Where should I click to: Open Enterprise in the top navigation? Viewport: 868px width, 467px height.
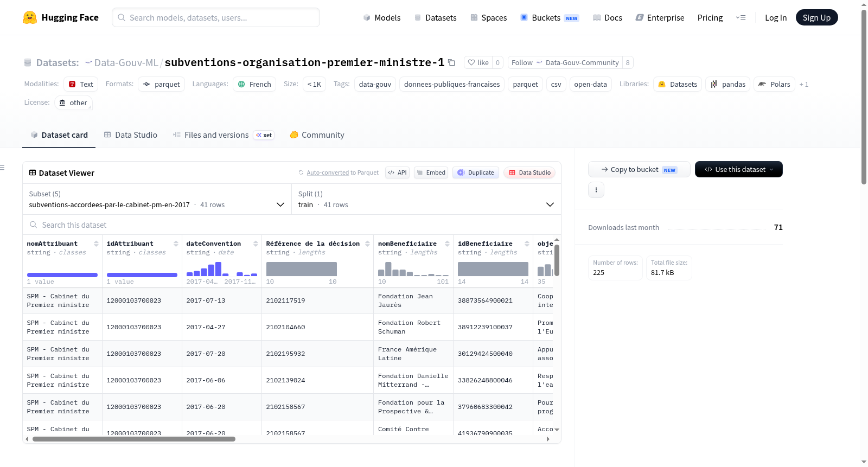click(x=660, y=18)
